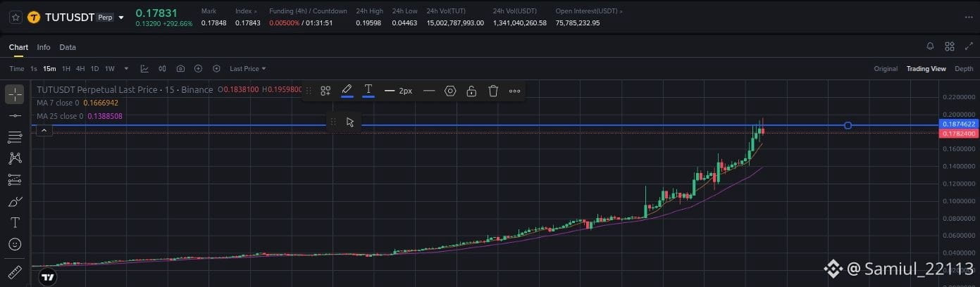Switch to the Data tab
The image size is (980, 287).
point(68,47)
